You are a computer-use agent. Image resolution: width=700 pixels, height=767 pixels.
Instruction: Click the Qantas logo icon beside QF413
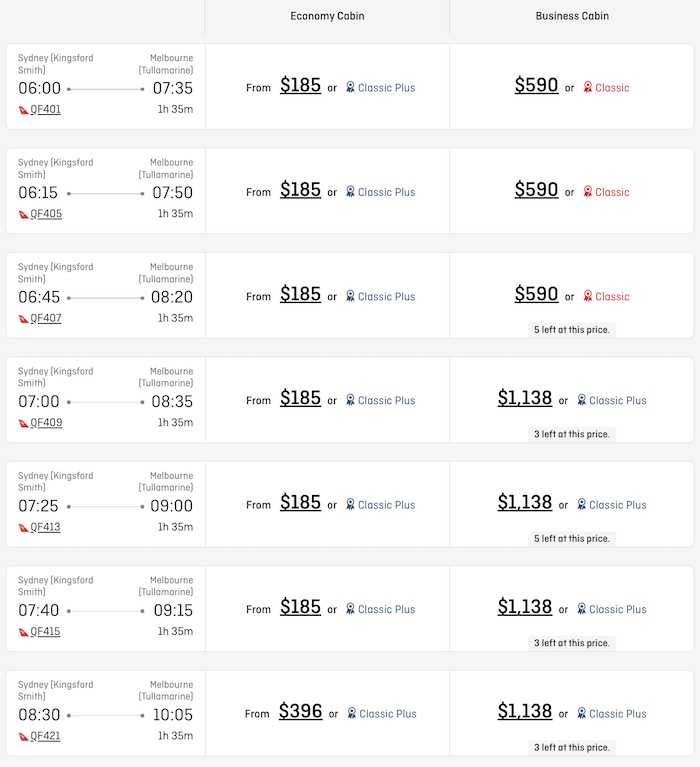[23, 528]
